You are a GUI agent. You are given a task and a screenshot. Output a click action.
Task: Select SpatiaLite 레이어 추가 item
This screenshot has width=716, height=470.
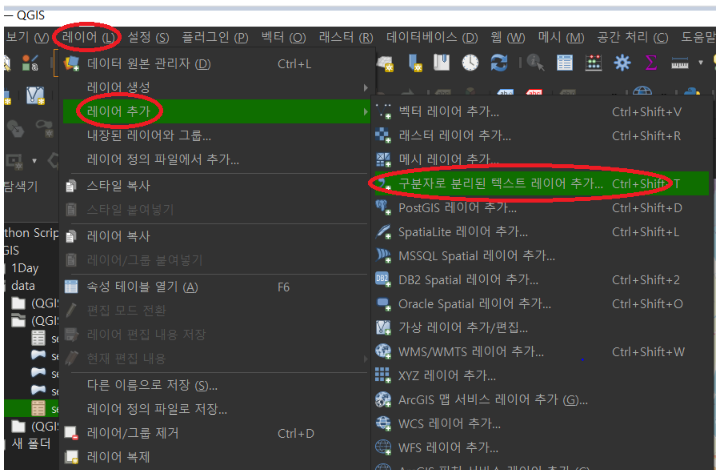click(x=542, y=232)
